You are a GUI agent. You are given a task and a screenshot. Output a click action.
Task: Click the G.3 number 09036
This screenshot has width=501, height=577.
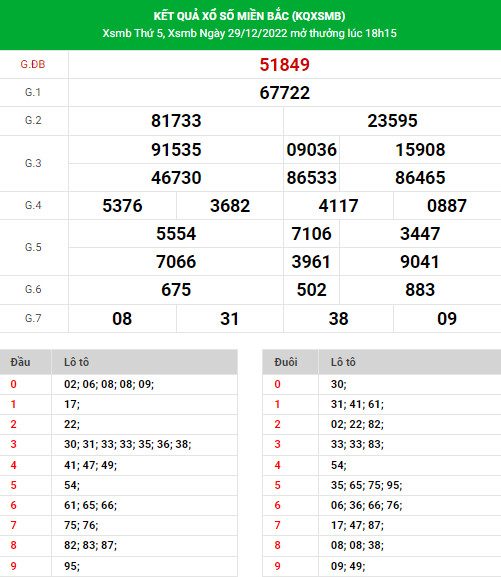pos(311,150)
